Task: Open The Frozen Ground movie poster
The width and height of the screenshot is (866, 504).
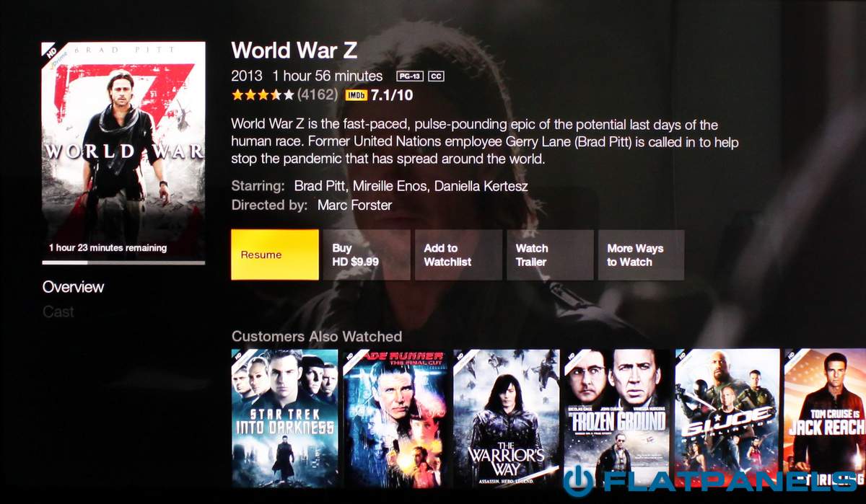Action: [618, 418]
